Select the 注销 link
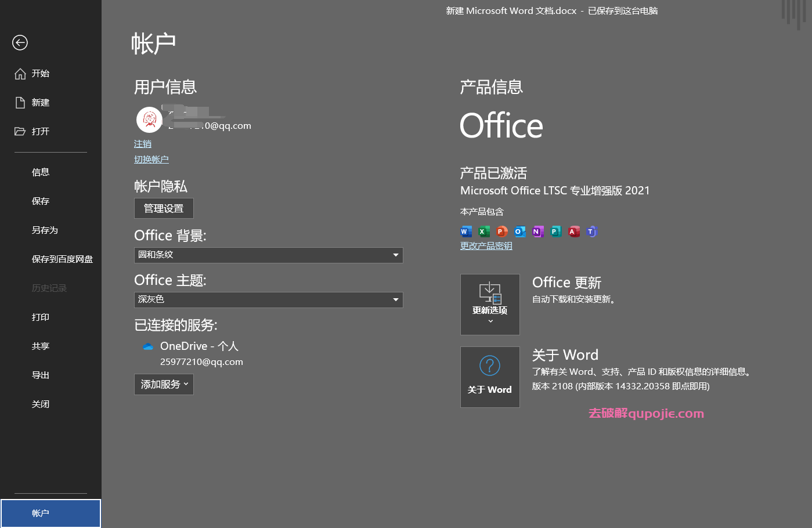 pos(143,144)
